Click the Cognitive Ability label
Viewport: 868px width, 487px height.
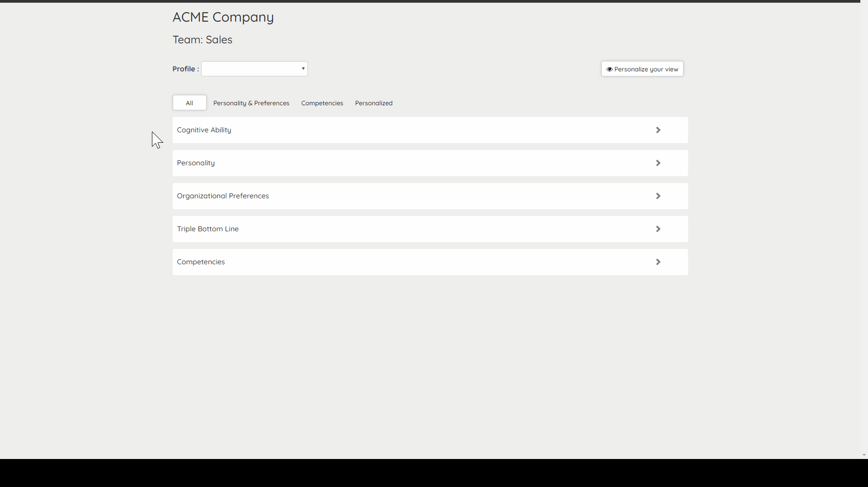click(x=204, y=130)
